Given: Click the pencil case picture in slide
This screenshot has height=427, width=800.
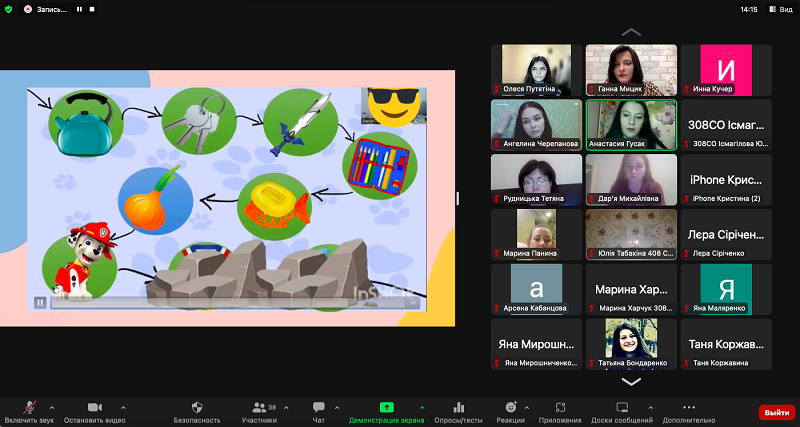Looking at the screenshot, I should pos(380,166).
